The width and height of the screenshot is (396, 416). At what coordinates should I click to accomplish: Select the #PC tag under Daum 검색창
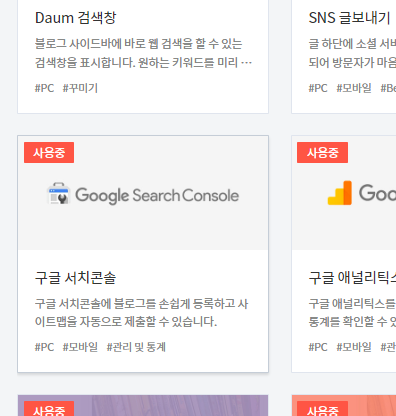[x=44, y=88]
